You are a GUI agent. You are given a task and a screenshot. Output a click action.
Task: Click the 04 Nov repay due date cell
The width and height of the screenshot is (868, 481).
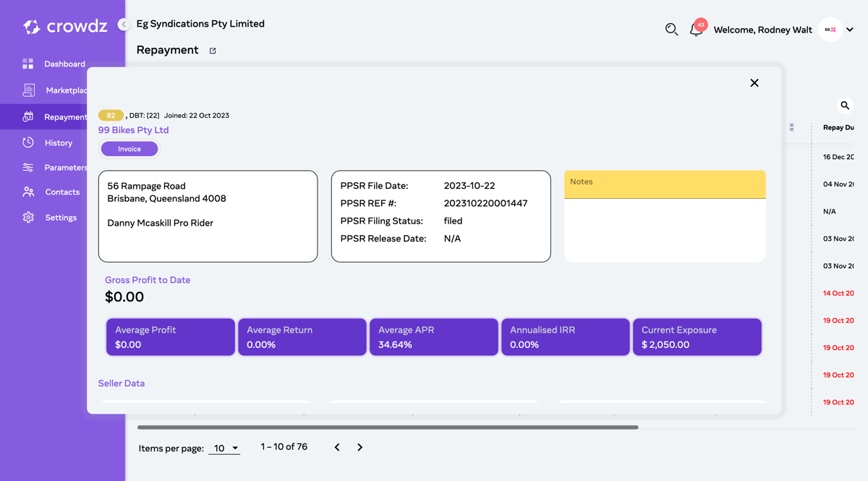[x=838, y=184]
